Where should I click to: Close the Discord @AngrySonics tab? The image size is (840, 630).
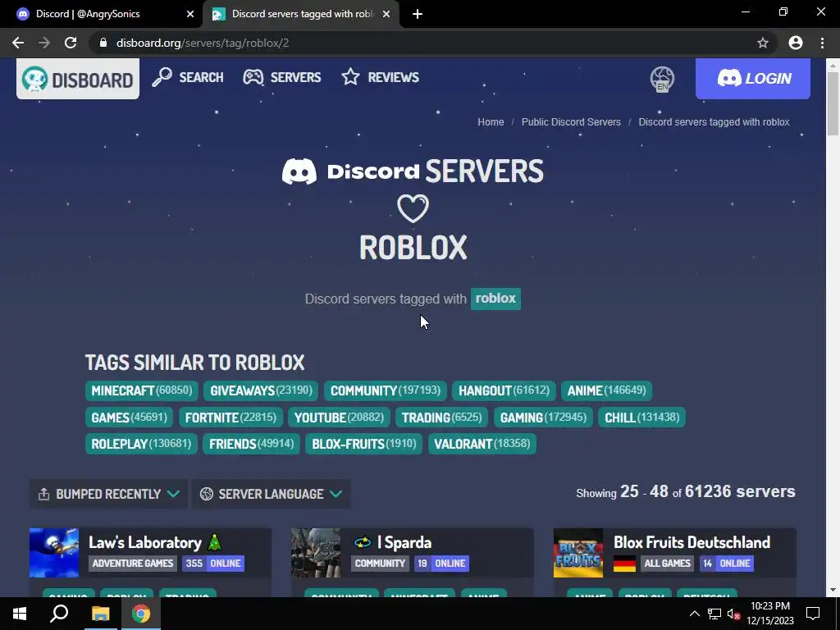[x=190, y=14]
